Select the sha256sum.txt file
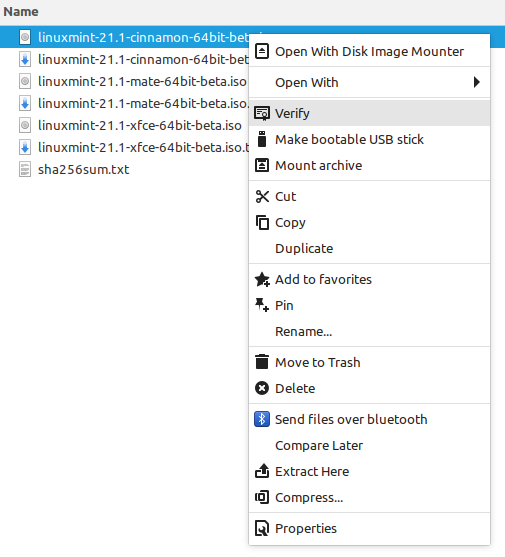The height and width of the screenshot is (557, 505). (x=83, y=169)
